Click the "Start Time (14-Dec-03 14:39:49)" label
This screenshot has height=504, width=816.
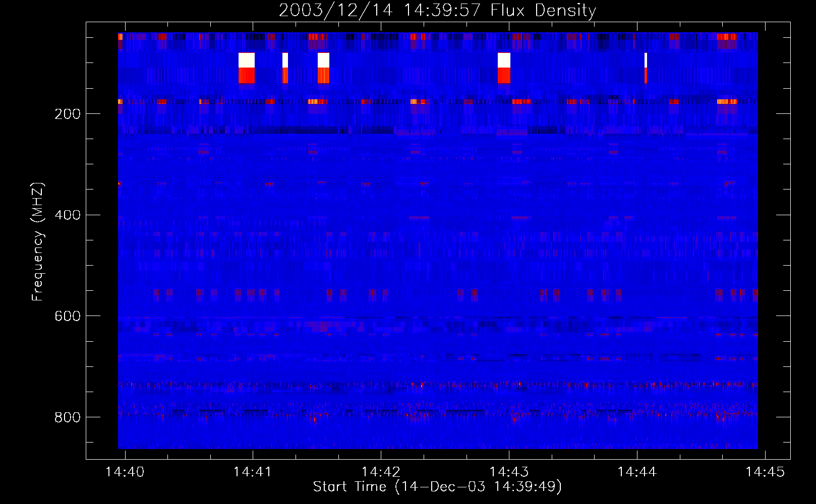click(437, 487)
